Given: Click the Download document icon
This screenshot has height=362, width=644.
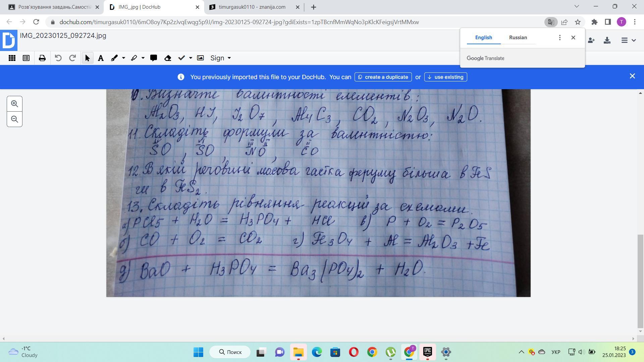Looking at the screenshot, I should [607, 41].
